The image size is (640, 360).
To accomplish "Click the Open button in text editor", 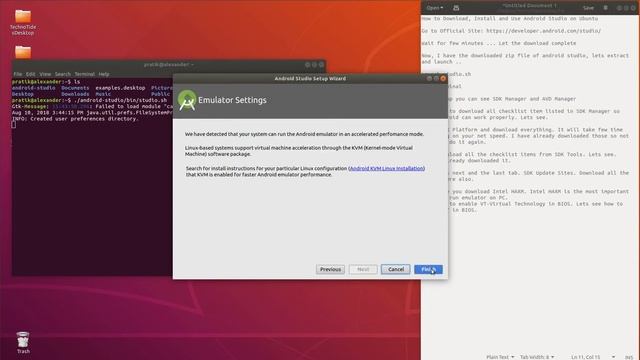I will [x=434, y=8].
